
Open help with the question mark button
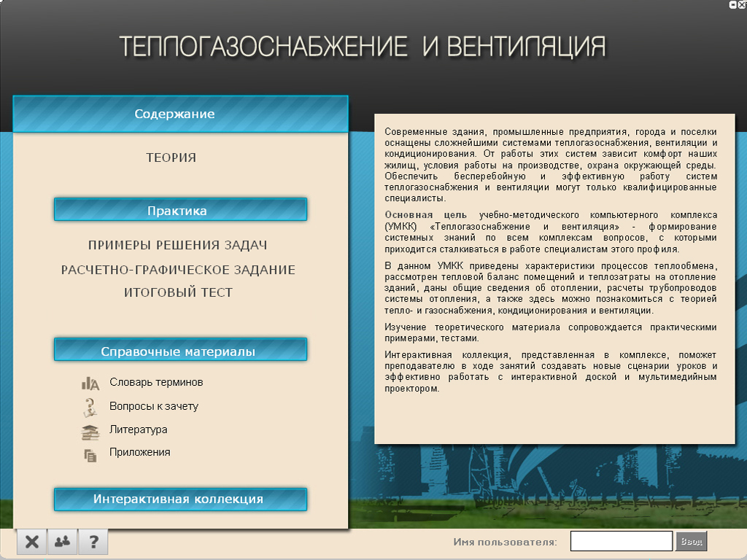tap(93, 542)
